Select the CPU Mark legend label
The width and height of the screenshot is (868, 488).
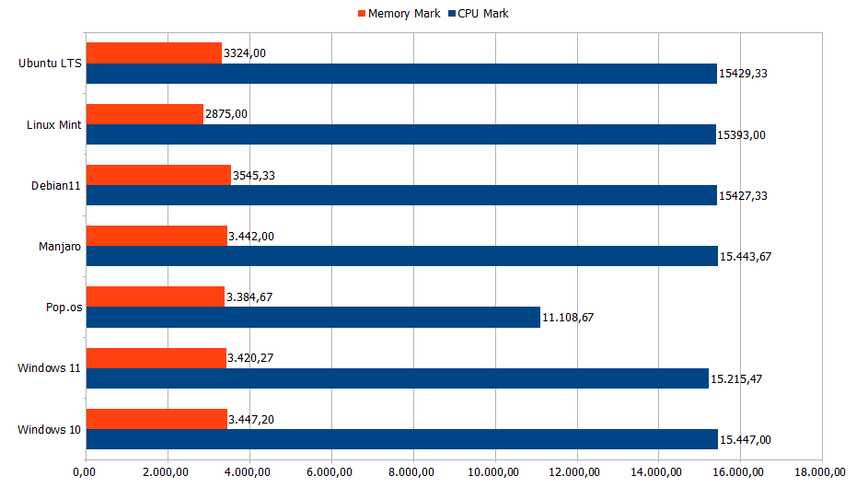[482, 14]
